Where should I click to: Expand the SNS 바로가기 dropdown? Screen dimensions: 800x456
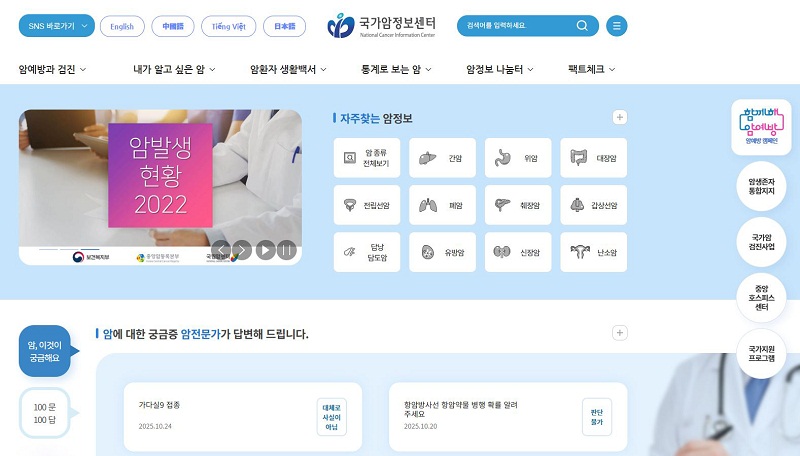click(x=57, y=26)
